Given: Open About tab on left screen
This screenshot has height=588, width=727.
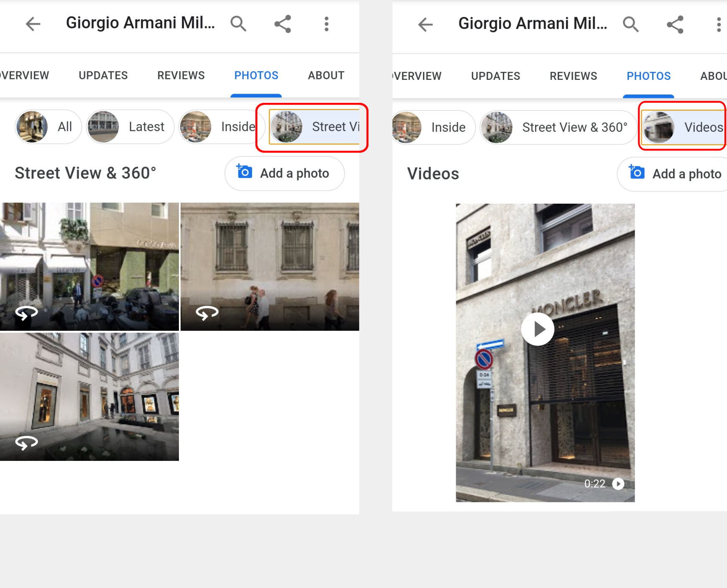Looking at the screenshot, I should (326, 75).
